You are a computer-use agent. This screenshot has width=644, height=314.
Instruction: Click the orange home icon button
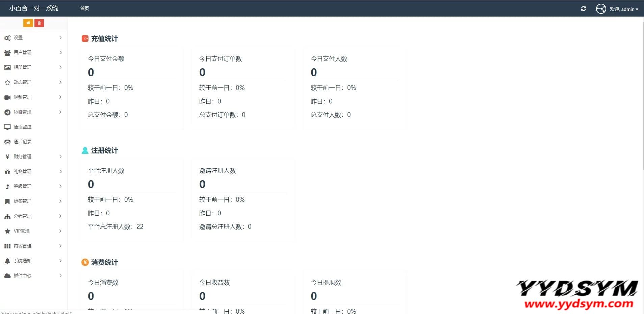[x=28, y=23]
